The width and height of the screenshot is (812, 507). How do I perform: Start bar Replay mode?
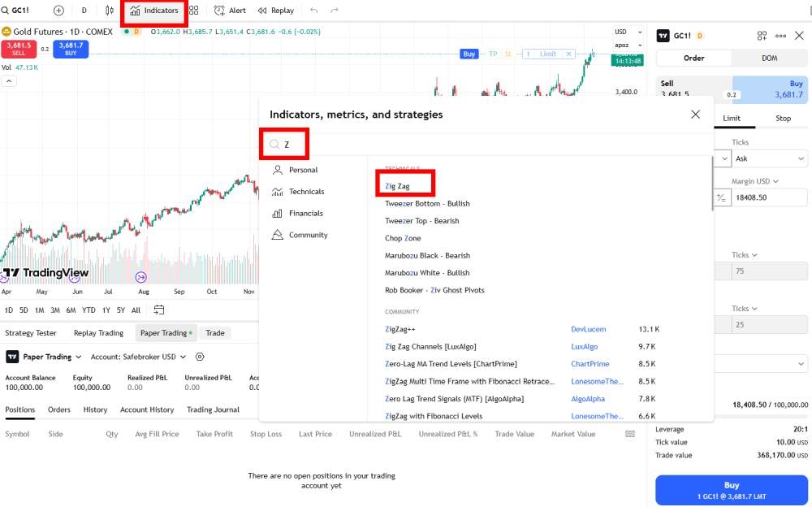pos(275,11)
